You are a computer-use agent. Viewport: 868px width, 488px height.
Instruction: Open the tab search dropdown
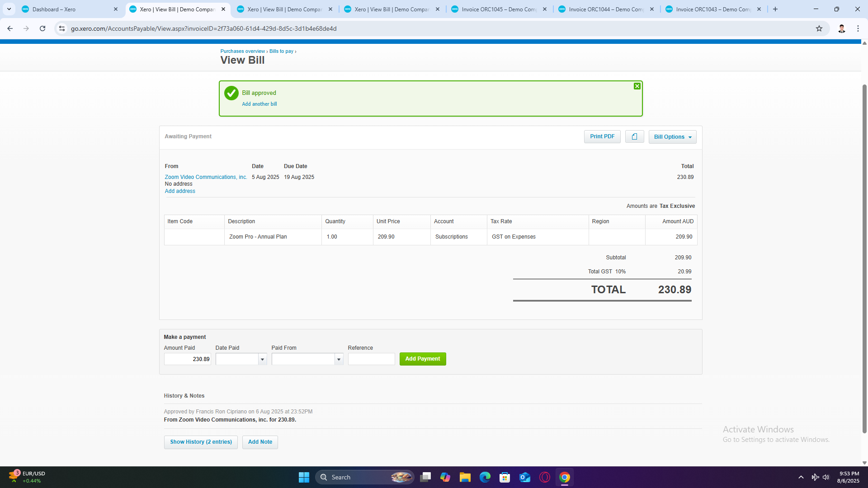9,9
